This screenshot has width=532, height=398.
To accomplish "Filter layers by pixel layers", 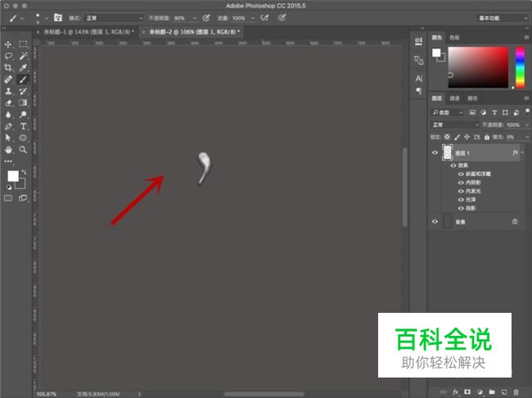I will [472, 112].
